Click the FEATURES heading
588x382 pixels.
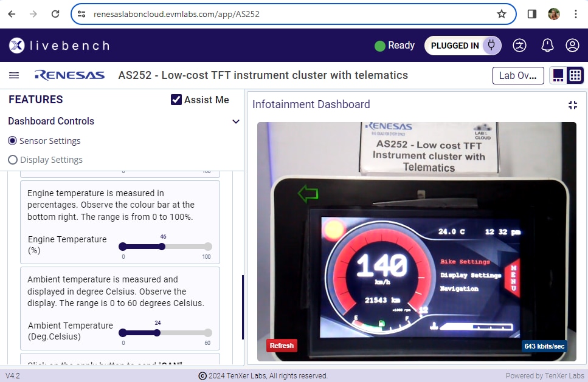tap(36, 100)
